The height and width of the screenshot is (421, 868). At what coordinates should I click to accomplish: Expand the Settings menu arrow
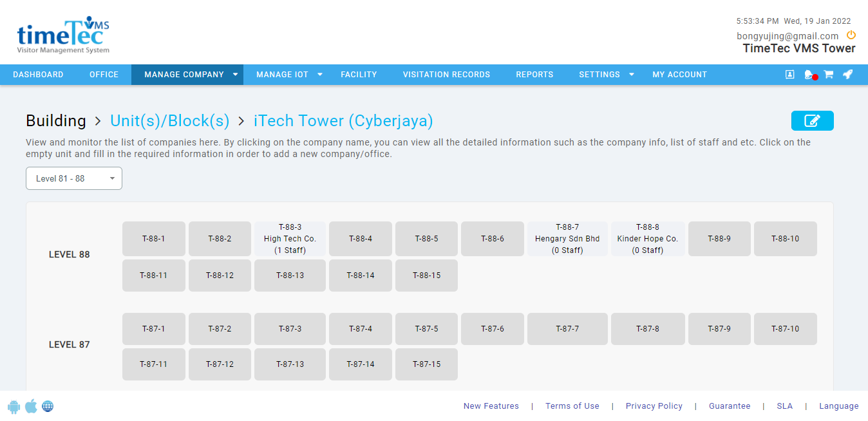632,75
